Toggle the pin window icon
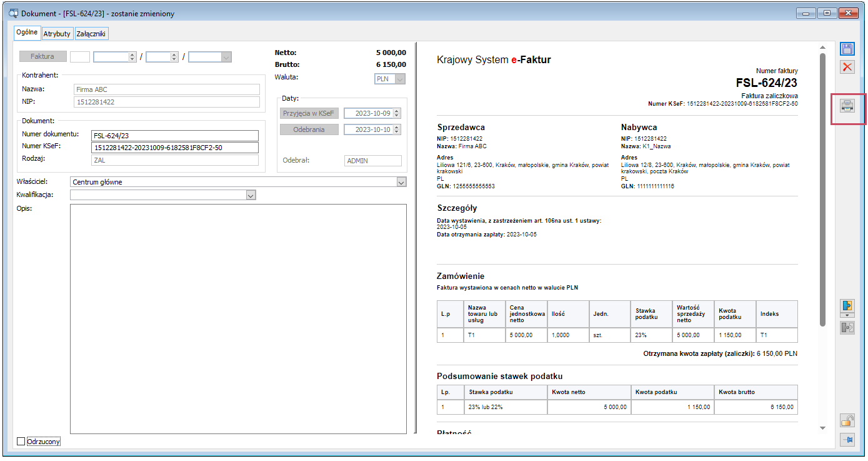868x461 pixels. [847, 440]
